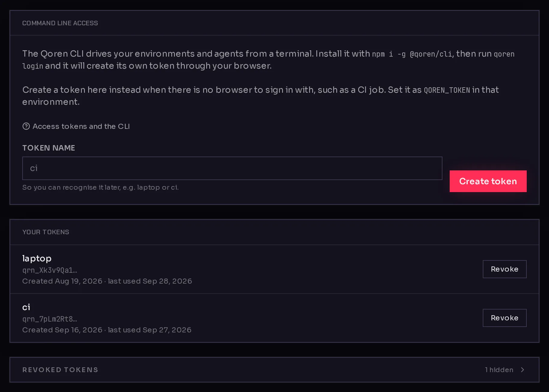Click the Command Line Access header
This screenshot has width=549, height=392.
click(x=60, y=23)
